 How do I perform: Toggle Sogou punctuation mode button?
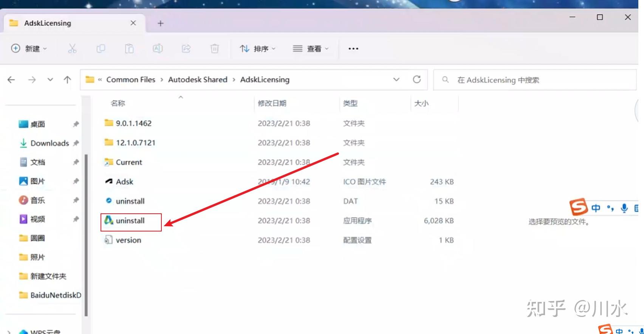[x=610, y=208]
